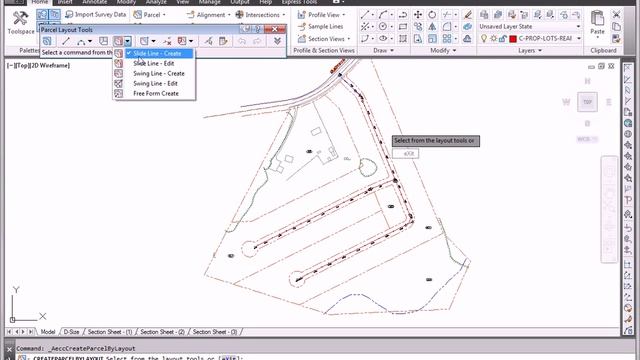This screenshot has height=360, width=640.
Task: Click the Copy Clip icon in Clipboard
Action: point(616,27)
